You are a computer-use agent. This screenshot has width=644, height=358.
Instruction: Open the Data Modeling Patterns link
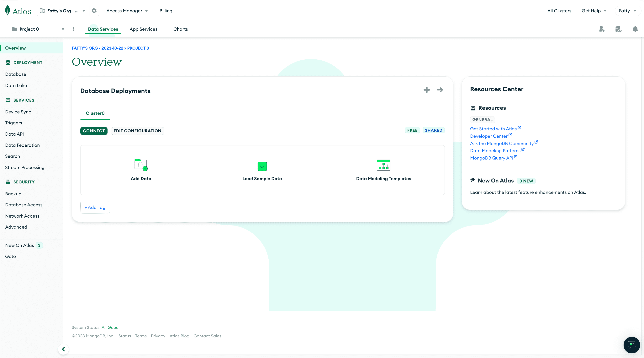point(495,151)
